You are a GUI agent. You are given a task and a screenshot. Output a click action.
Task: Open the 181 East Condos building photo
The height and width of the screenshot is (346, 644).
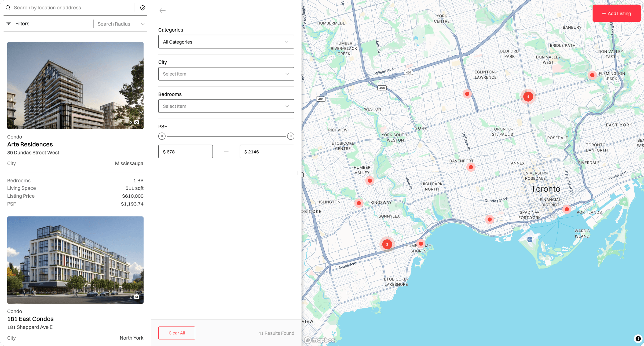click(75, 260)
